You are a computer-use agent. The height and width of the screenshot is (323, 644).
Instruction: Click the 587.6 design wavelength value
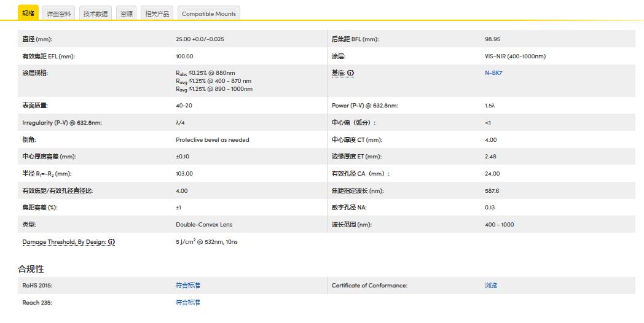click(x=492, y=191)
